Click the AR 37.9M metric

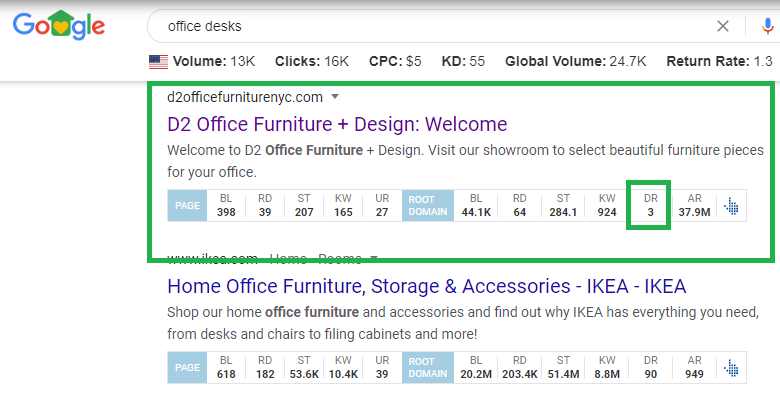click(694, 205)
